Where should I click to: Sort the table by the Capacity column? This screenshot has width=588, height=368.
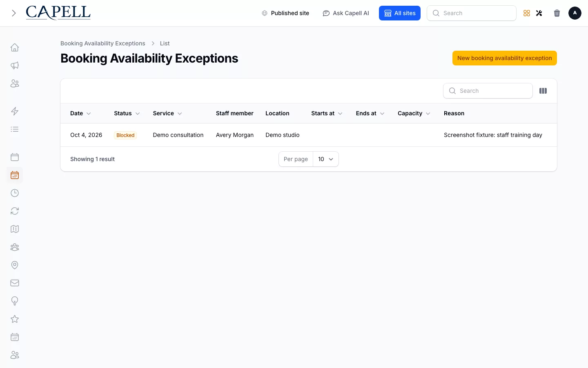tap(414, 113)
